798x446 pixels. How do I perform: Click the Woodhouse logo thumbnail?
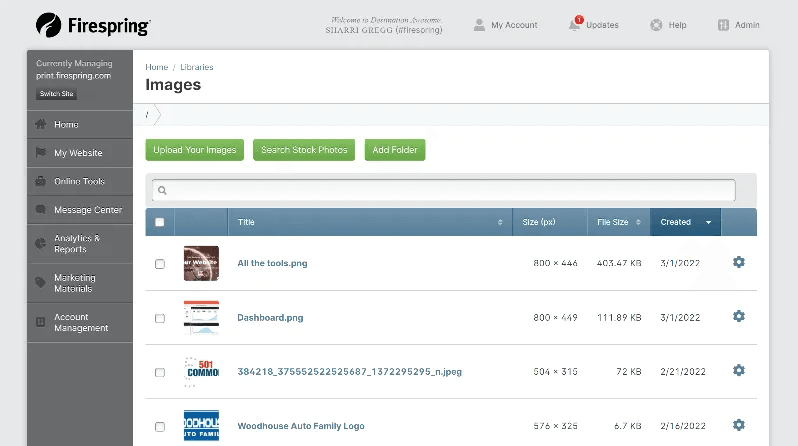[202, 426]
